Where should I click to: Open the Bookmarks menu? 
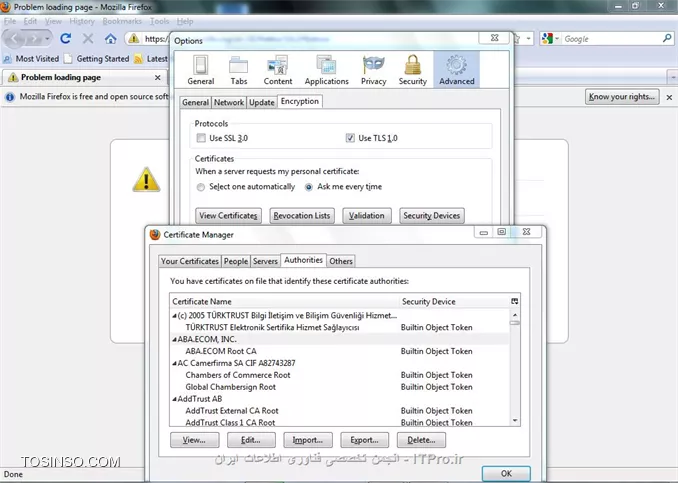[122, 21]
